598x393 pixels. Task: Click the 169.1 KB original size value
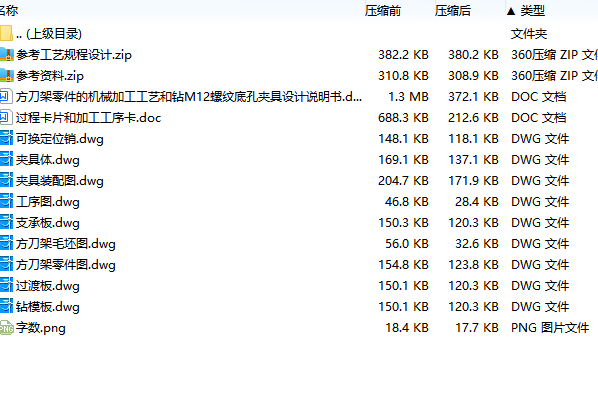tap(403, 160)
